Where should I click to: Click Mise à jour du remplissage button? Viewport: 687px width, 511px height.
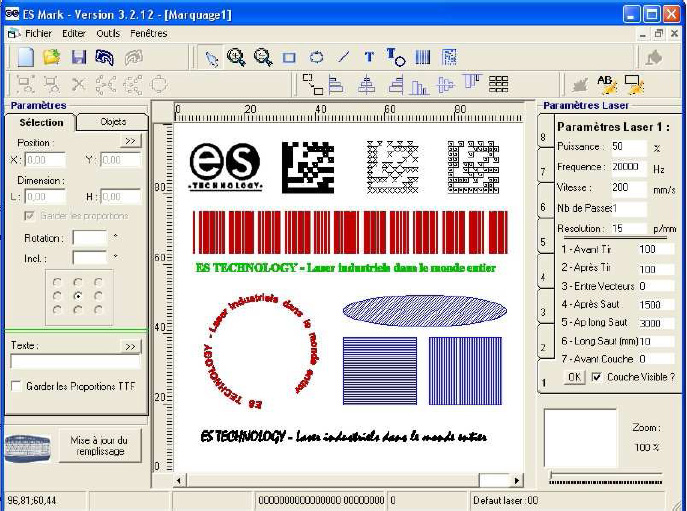(x=99, y=446)
